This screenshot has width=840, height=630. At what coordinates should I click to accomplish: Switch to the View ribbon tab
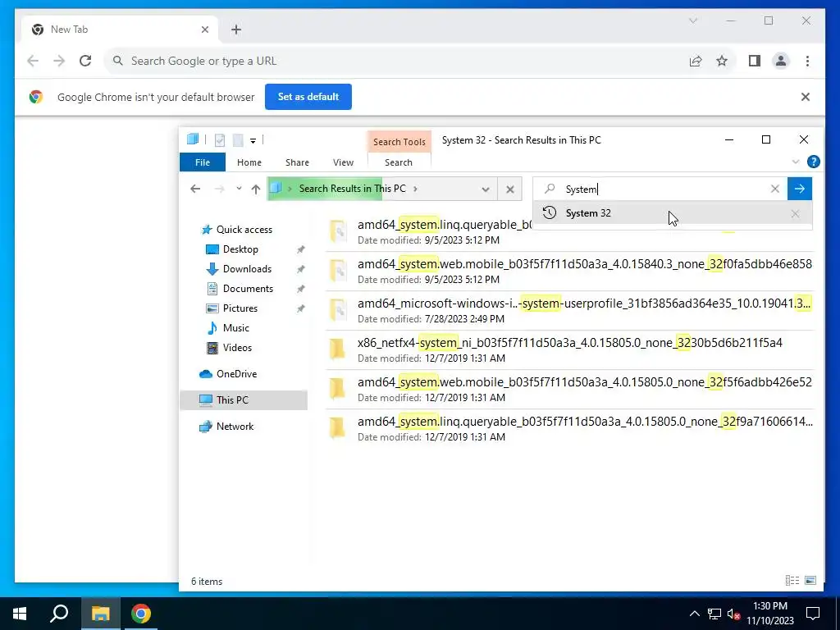343,162
